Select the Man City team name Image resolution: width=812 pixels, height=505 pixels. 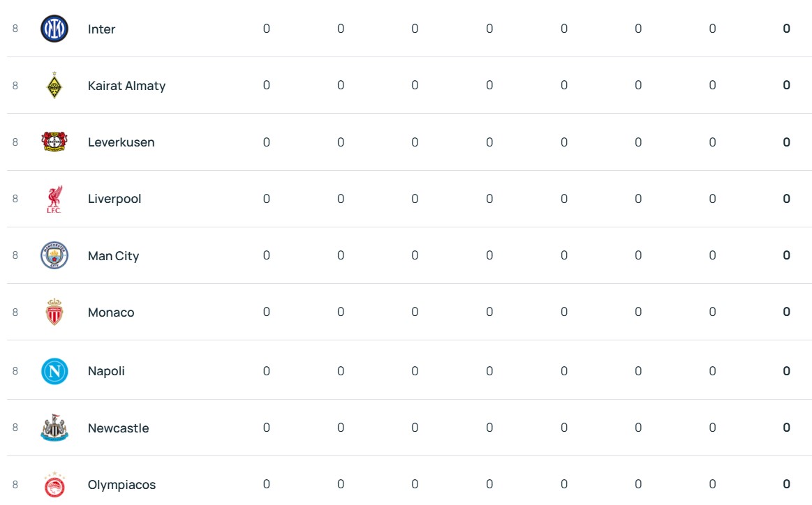[113, 256]
